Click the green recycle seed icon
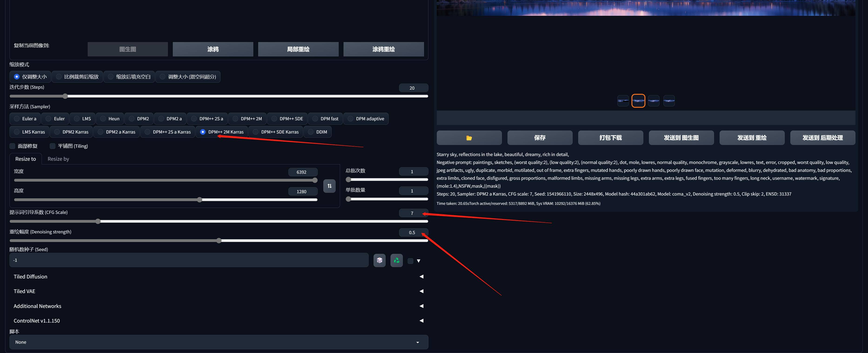 [x=397, y=261]
